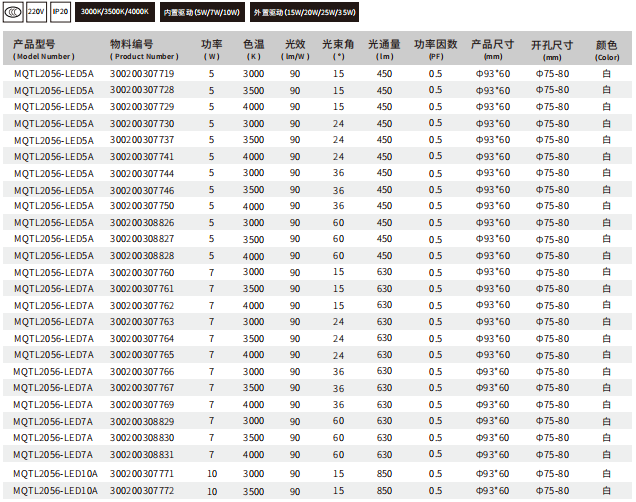Image resolution: width=636 pixels, height=502 pixels.
Task: Click the 光通量 (lm) column header
Action: 384,49
